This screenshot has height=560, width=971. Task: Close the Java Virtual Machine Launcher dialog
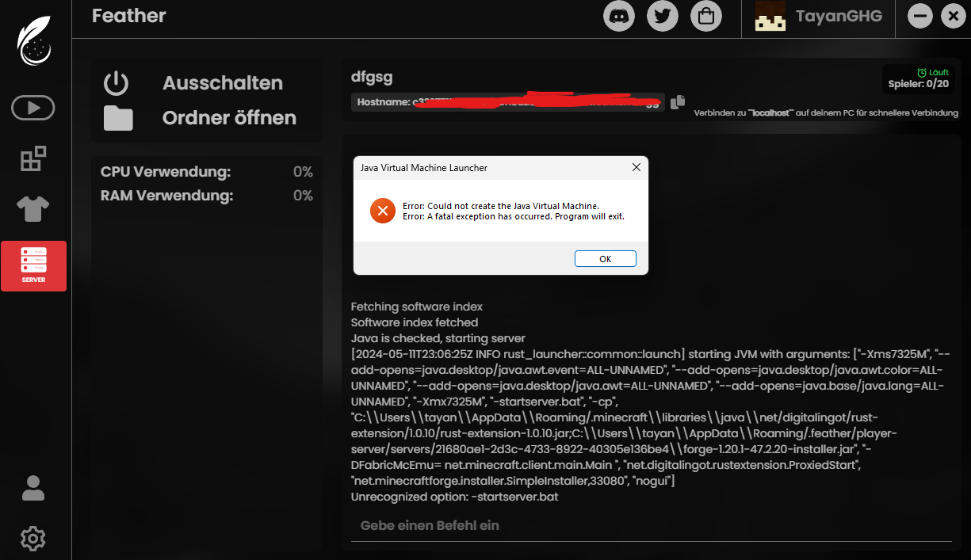636,168
